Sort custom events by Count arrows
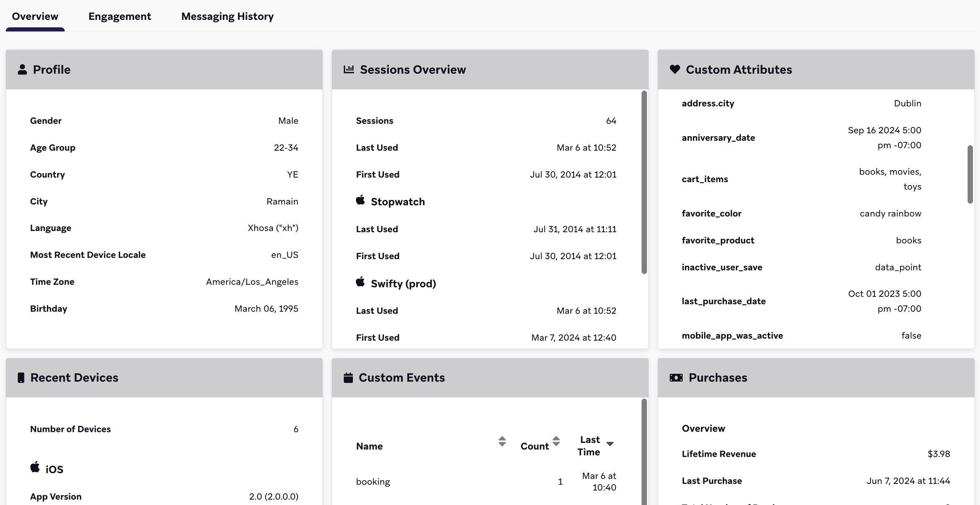Viewport: 980px width, 505px height. pyautogui.click(x=556, y=441)
